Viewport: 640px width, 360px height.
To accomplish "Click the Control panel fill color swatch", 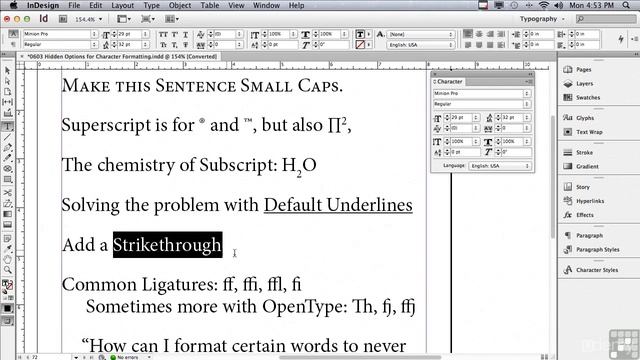I will pos(360,34).
